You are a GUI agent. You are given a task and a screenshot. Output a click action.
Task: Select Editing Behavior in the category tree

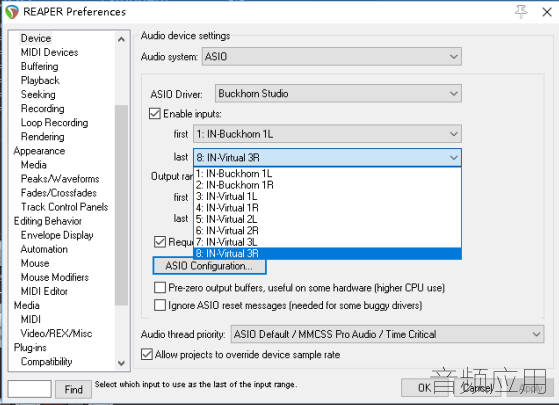point(48,221)
